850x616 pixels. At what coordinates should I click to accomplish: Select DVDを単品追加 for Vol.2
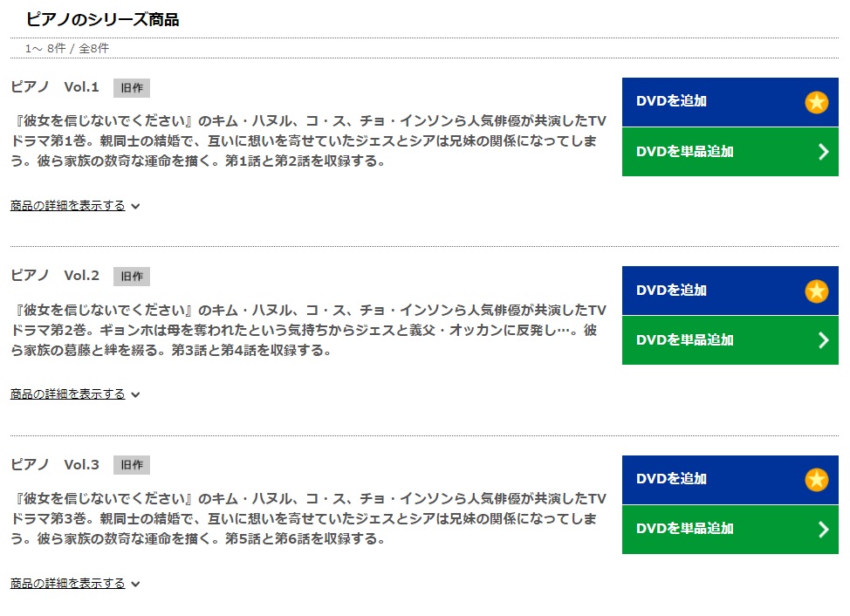[730, 340]
